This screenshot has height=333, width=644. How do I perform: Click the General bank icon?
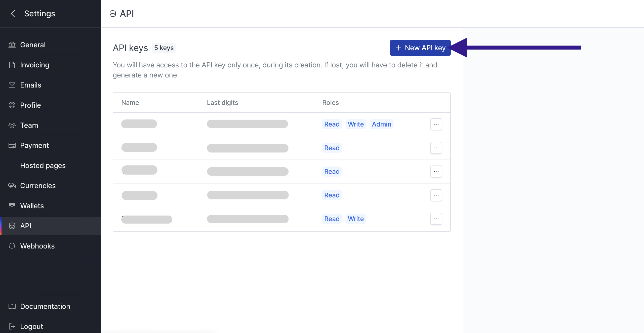coord(12,45)
